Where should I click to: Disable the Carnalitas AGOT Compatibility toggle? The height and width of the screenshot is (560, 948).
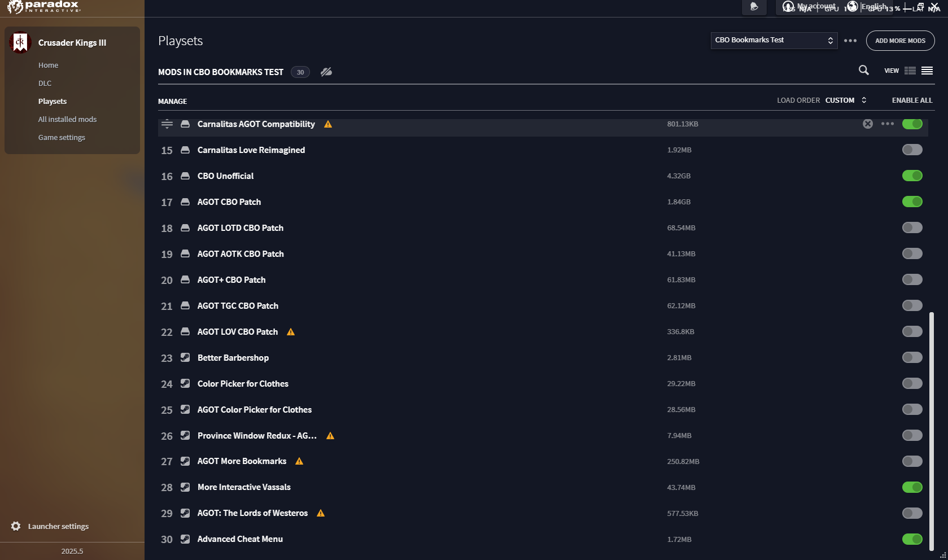(x=912, y=124)
